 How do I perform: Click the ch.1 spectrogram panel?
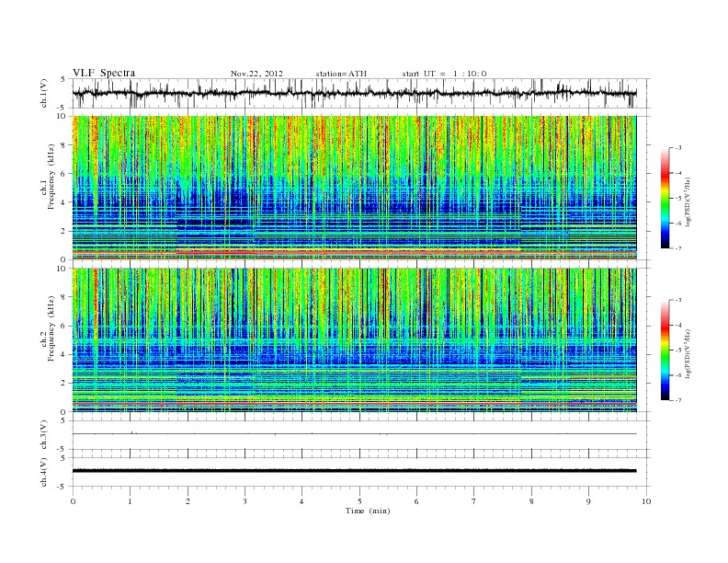pos(354,188)
